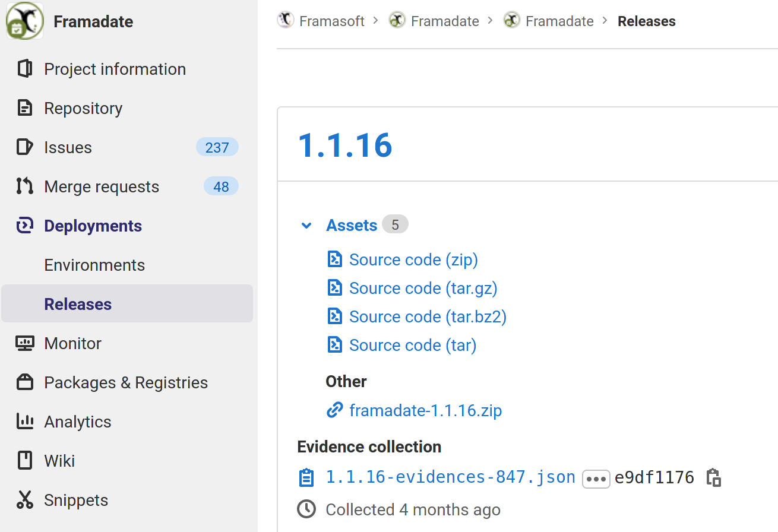This screenshot has width=778, height=532.
Task: Select the Wiki book icon
Action: [x=24, y=461]
